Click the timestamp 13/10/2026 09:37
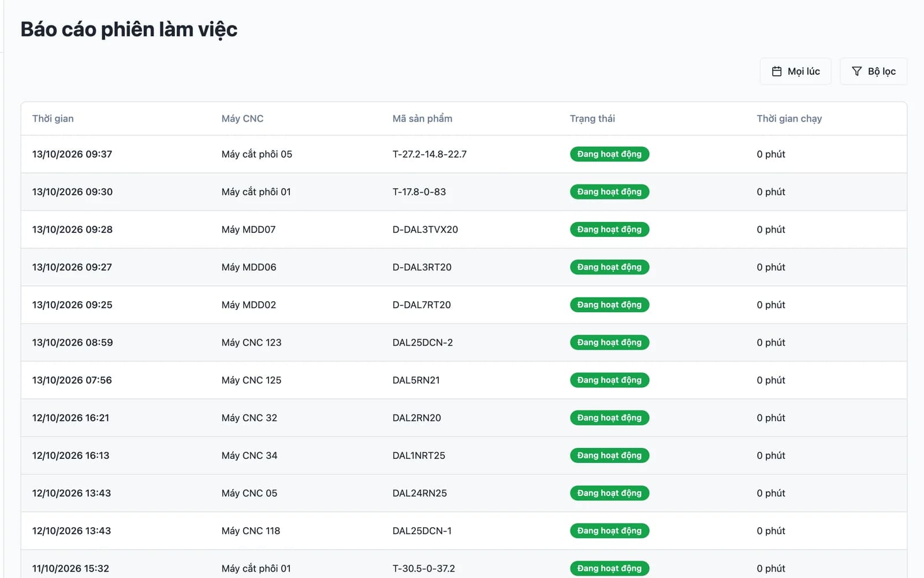This screenshot has height=578, width=924. (72, 154)
